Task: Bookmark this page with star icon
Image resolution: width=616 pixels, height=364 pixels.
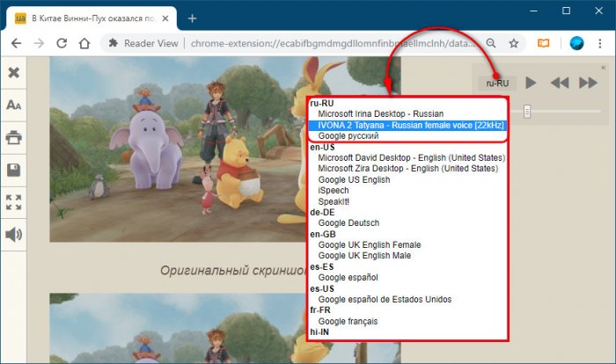Action: (514, 42)
